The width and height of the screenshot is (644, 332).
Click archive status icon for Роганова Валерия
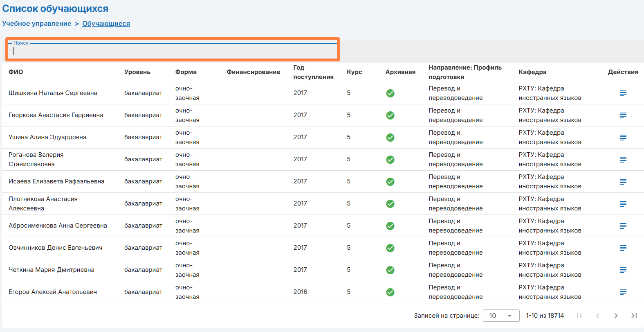[x=390, y=160]
